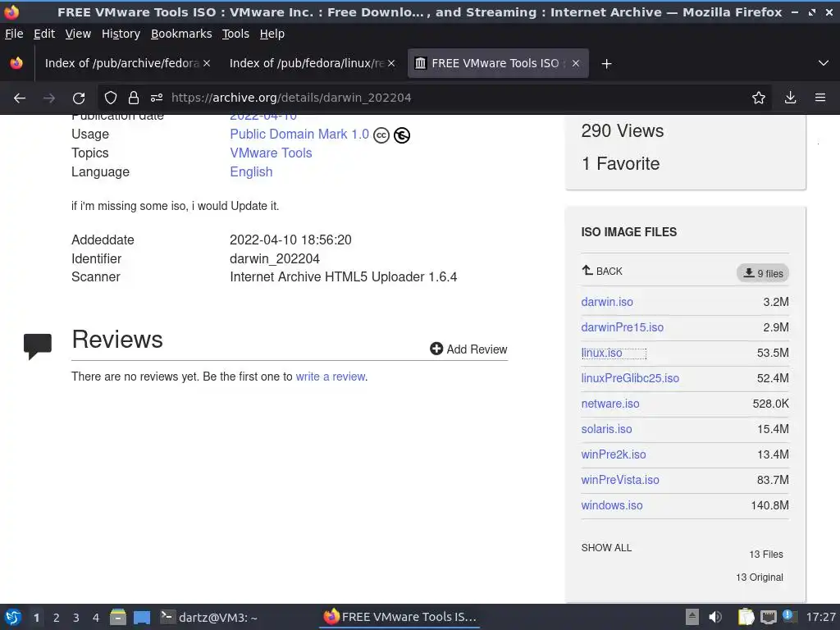Open the VMware Tools topic link
840x630 pixels.
click(271, 153)
